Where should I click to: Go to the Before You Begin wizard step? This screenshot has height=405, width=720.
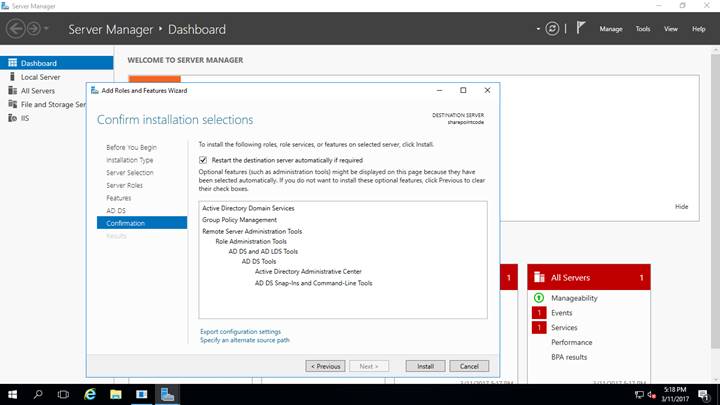(x=131, y=147)
